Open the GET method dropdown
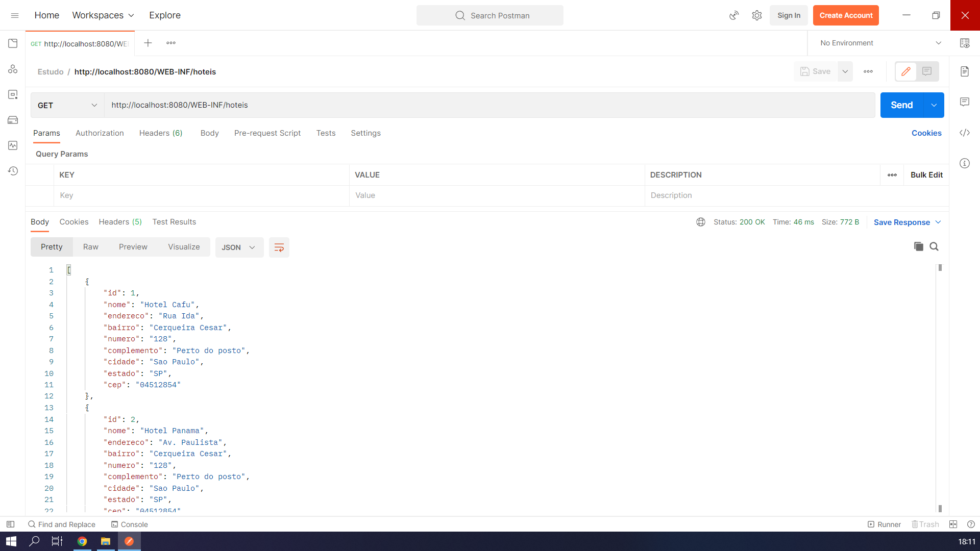The width and height of the screenshot is (980, 551). [94, 105]
